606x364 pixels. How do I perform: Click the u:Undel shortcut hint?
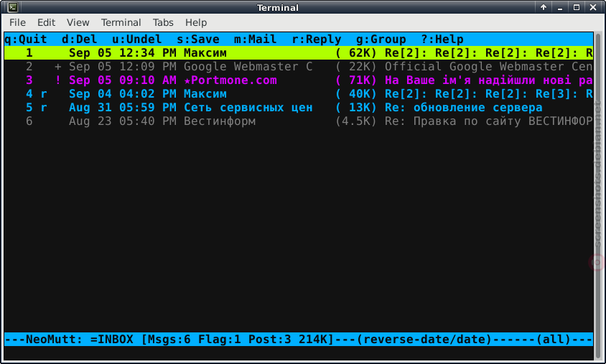point(137,39)
